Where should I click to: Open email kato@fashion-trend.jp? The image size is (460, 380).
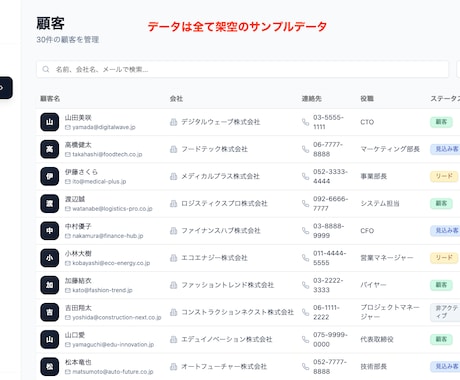[102, 290]
